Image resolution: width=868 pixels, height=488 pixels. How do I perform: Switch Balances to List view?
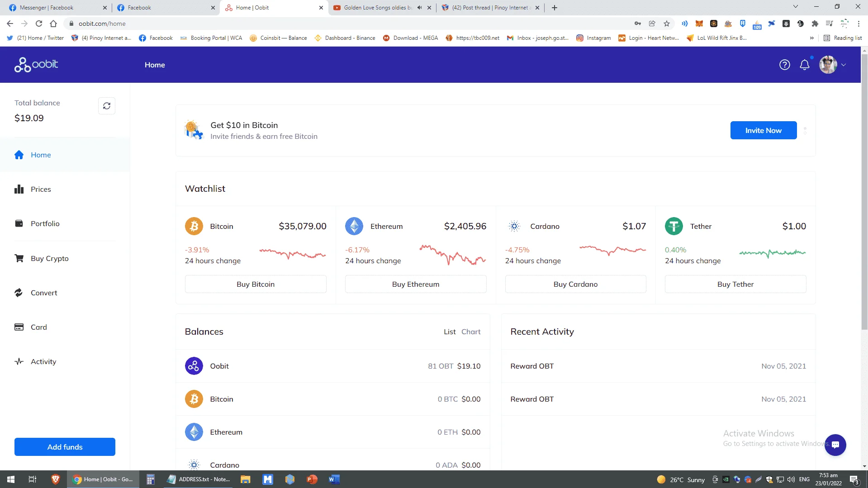tap(450, 332)
